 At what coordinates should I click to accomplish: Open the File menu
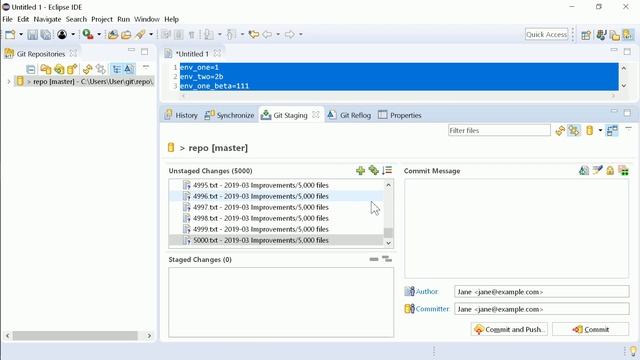(7, 19)
